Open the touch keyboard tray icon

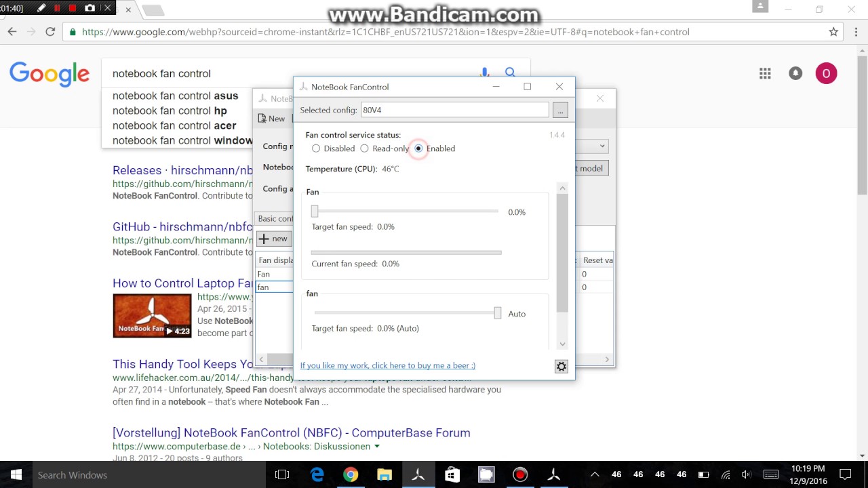click(x=771, y=474)
